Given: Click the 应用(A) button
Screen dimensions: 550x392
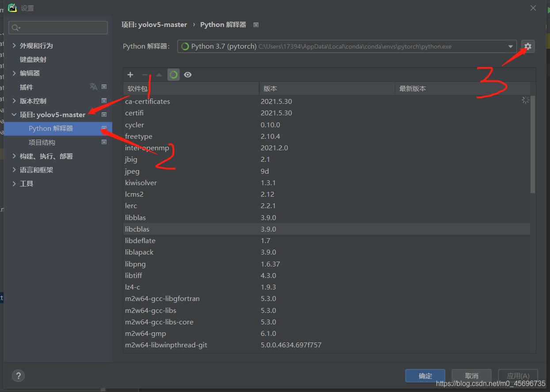Looking at the screenshot, I should pyautogui.click(x=518, y=376).
